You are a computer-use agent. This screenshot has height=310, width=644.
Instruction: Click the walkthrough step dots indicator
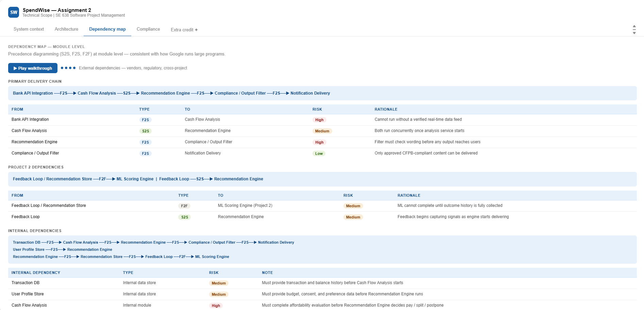68,68
